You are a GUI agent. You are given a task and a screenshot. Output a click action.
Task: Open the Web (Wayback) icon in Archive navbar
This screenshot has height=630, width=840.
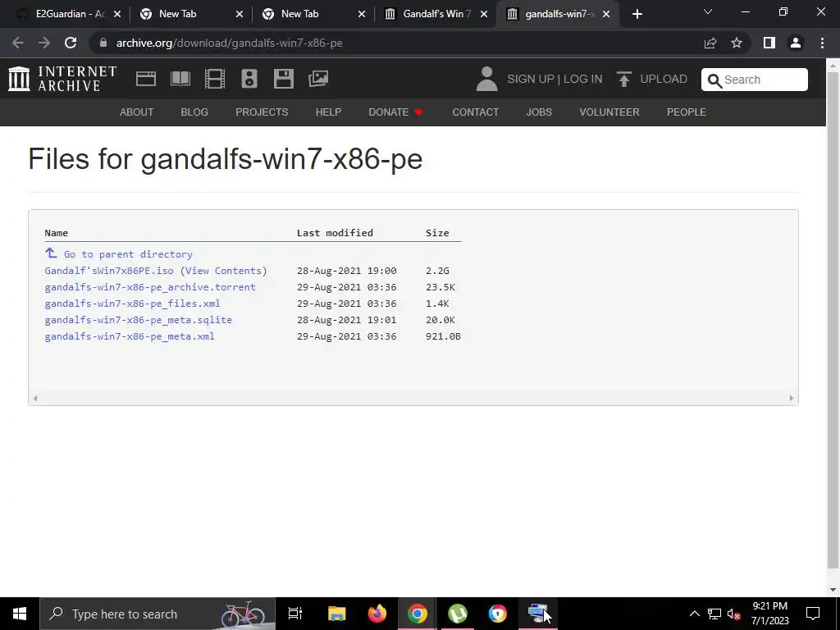(x=146, y=79)
